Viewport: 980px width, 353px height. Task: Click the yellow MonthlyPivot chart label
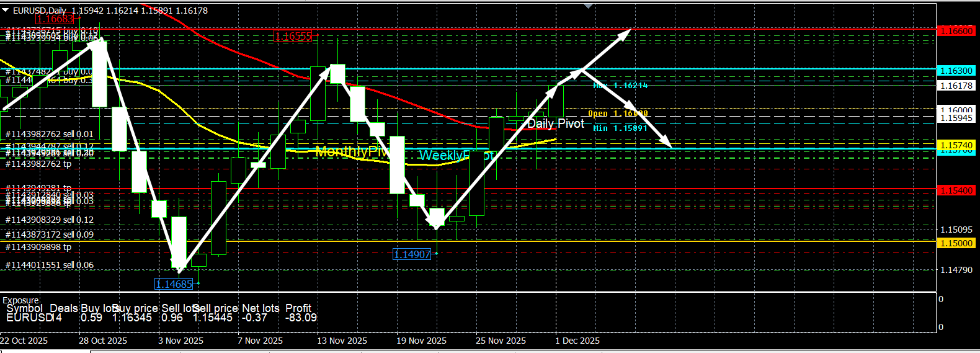352,151
